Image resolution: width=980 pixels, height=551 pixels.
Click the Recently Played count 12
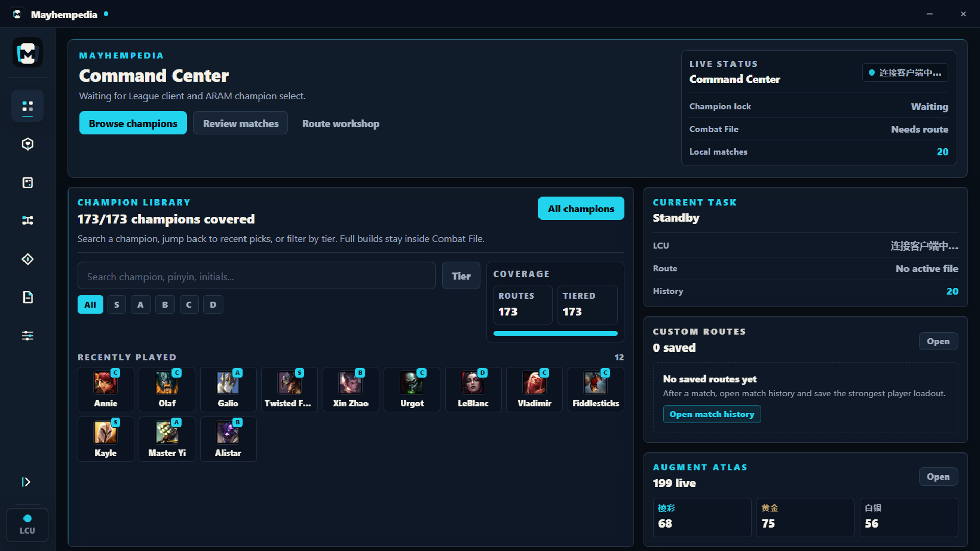tap(619, 357)
